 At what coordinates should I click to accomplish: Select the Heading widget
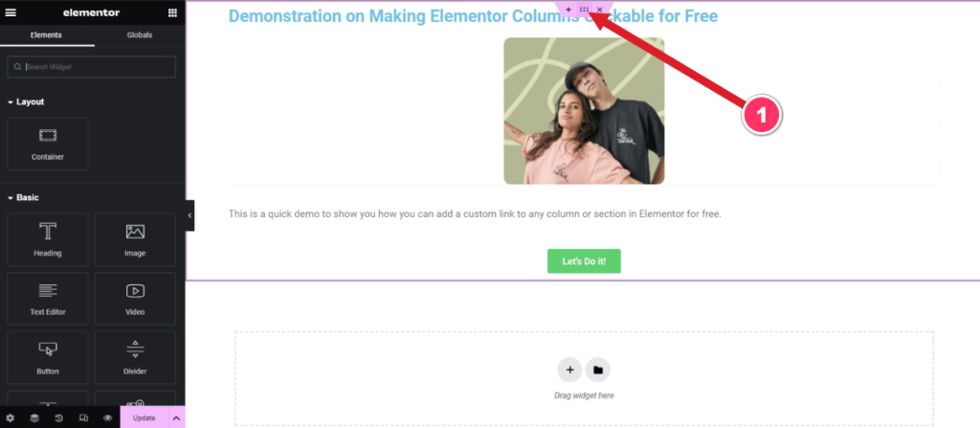(x=48, y=239)
